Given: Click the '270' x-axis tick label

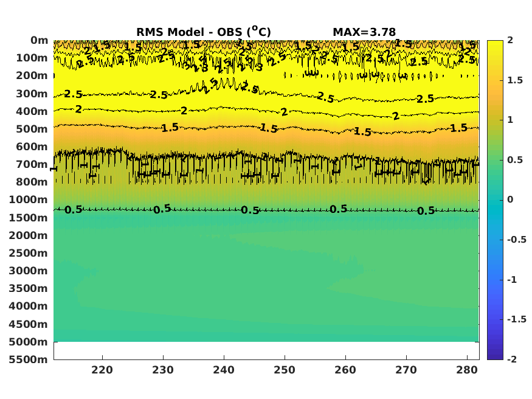Looking at the screenshot, I should pyautogui.click(x=406, y=370).
